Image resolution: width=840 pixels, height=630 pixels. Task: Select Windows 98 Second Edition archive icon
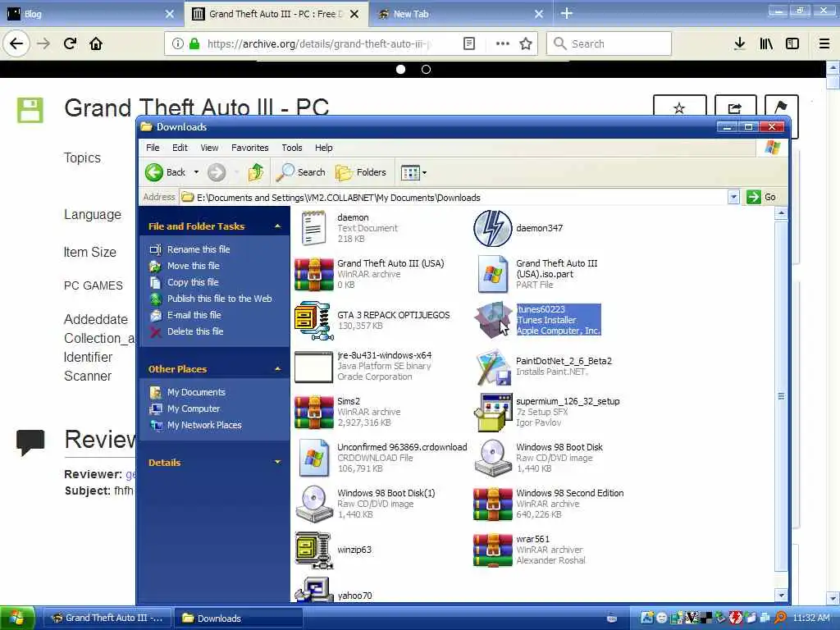pyautogui.click(x=492, y=504)
